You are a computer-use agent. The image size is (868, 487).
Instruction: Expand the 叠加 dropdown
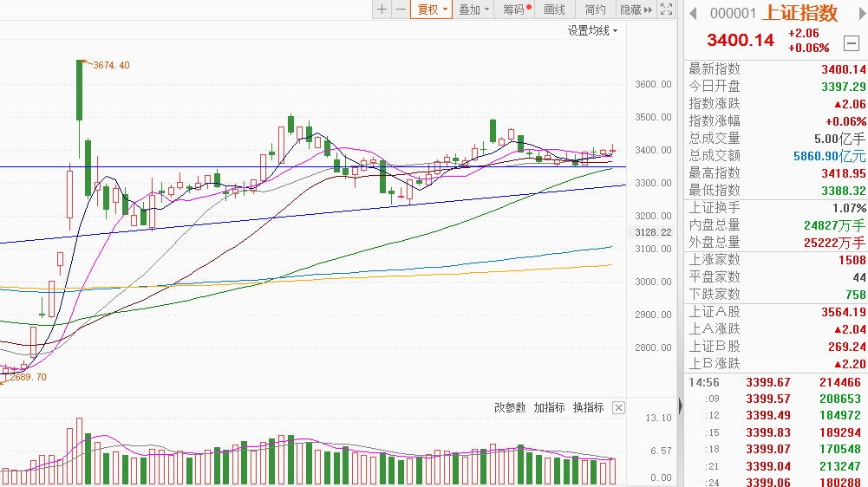[474, 10]
